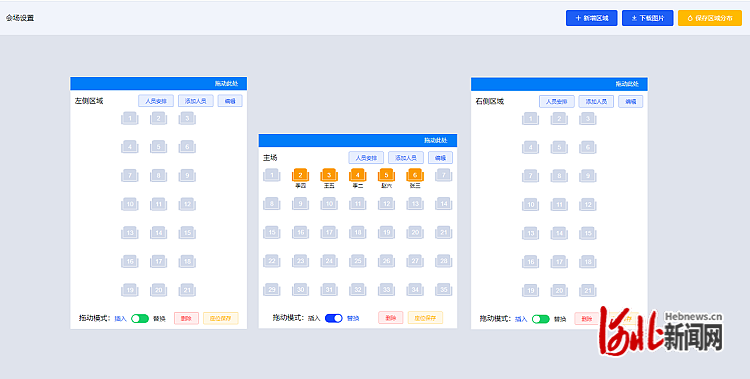This screenshot has height=379, width=750.
Task: Select seat 5 in the 左侧区域 panel
Action: [158, 147]
